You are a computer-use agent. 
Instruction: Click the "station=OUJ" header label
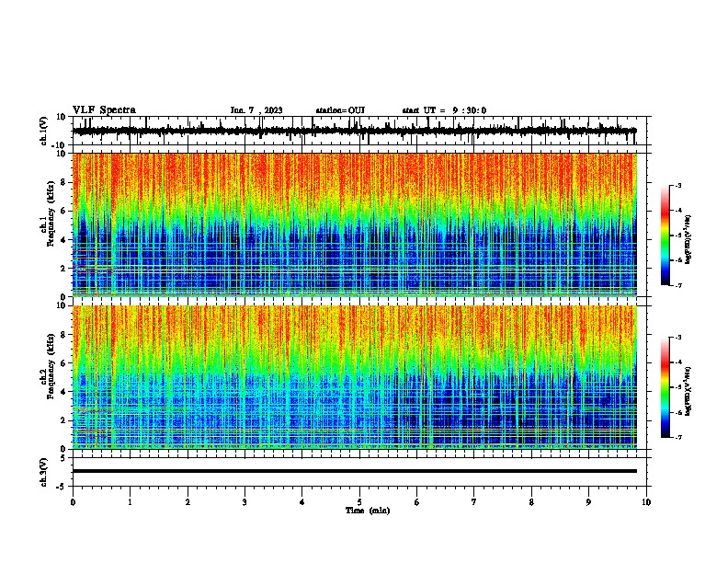pyautogui.click(x=340, y=110)
